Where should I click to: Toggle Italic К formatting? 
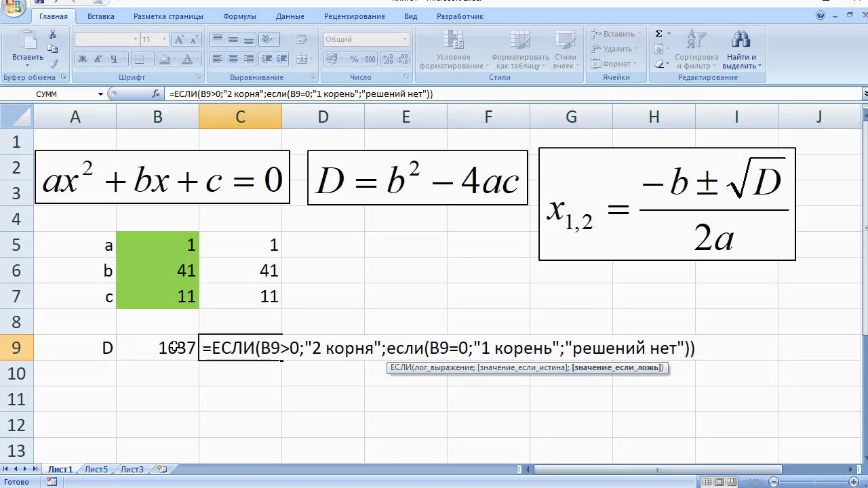pyautogui.click(x=98, y=59)
